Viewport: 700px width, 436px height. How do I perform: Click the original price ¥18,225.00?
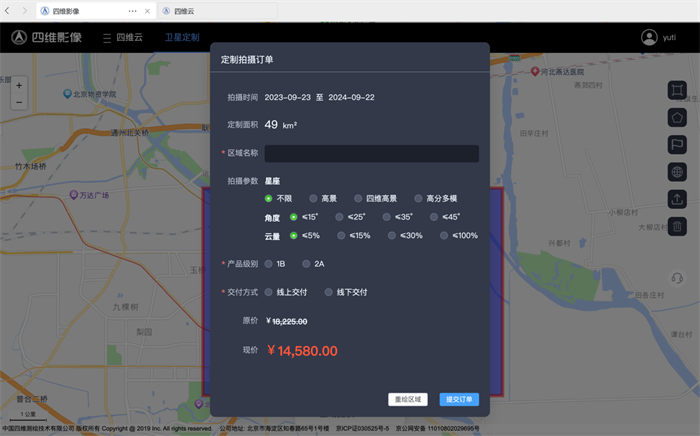[x=286, y=321]
